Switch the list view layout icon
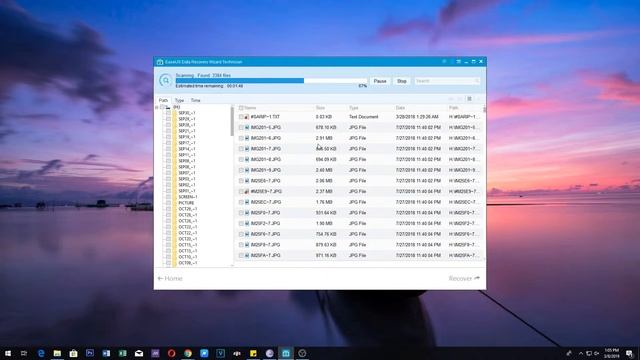640x360 pixels. point(469,99)
